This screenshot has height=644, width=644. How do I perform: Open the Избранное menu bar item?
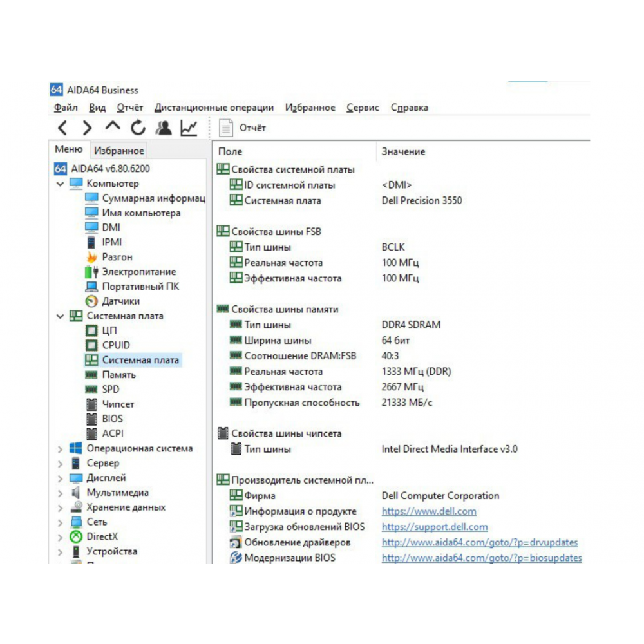[x=310, y=108]
